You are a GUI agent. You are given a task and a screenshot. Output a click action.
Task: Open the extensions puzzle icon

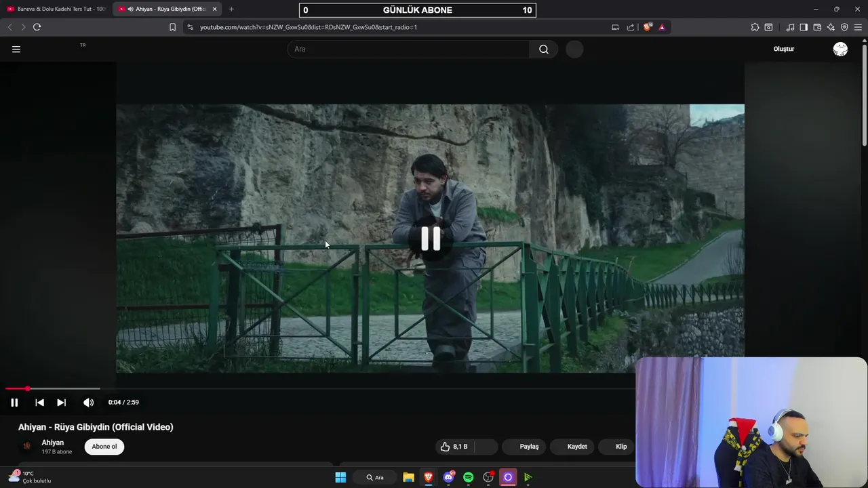tap(755, 27)
